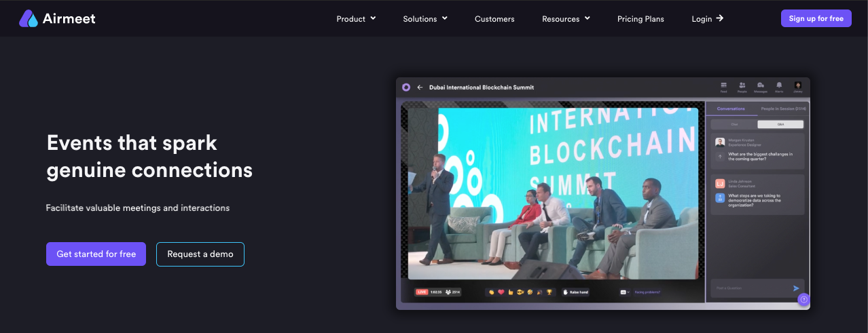This screenshot has width=868, height=333.
Task: Click the Facing problems? link
Action: (x=647, y=292)
